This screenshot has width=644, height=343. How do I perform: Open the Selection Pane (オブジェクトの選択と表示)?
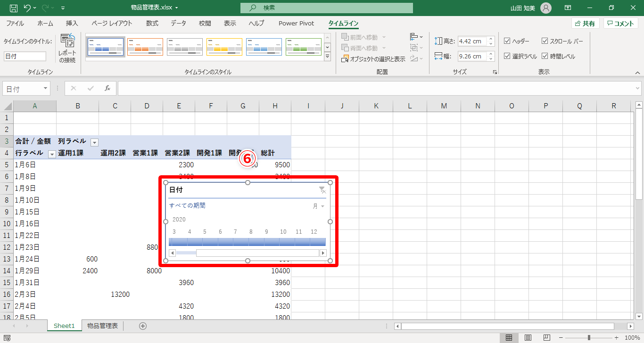click(x=373, y=59)
